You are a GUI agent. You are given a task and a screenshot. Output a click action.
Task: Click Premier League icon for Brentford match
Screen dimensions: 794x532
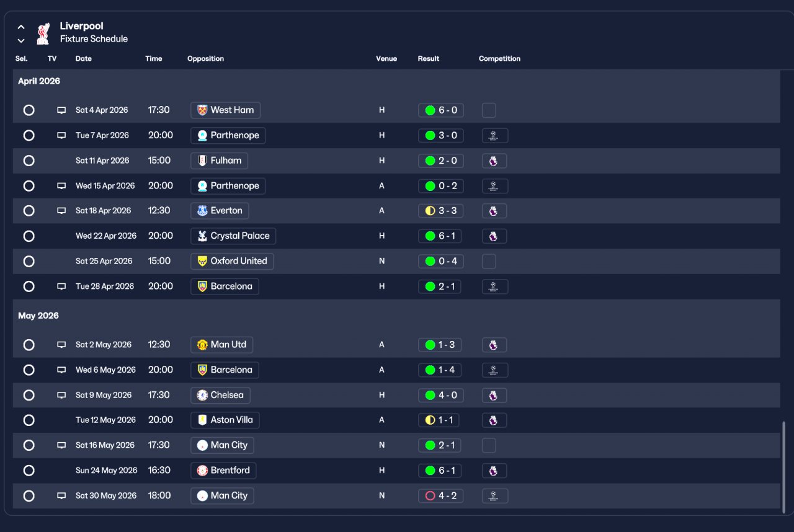click(x=494, y=471)
